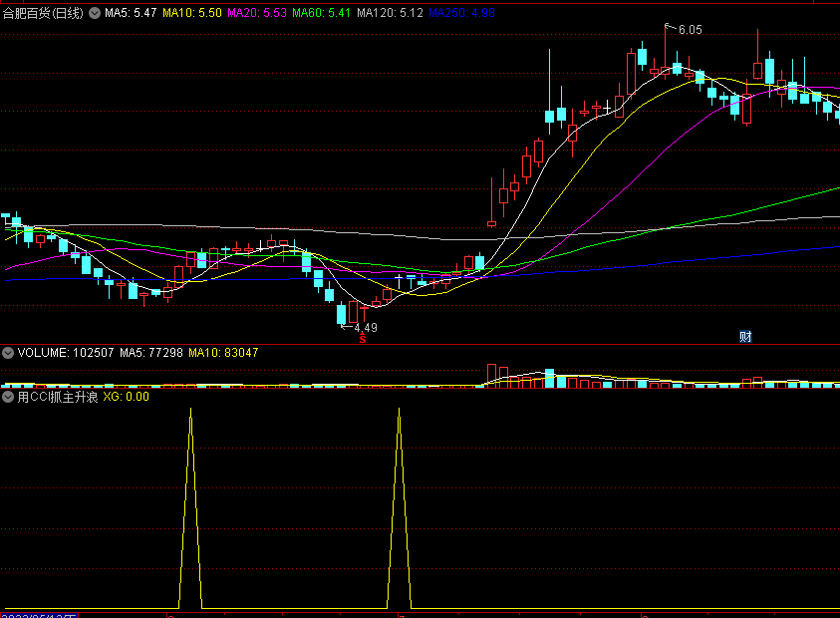The width and height of the screenshot is (840, 618).
Task: Select the MA60: 5.41 moving average label
Action: pos(322,13)
